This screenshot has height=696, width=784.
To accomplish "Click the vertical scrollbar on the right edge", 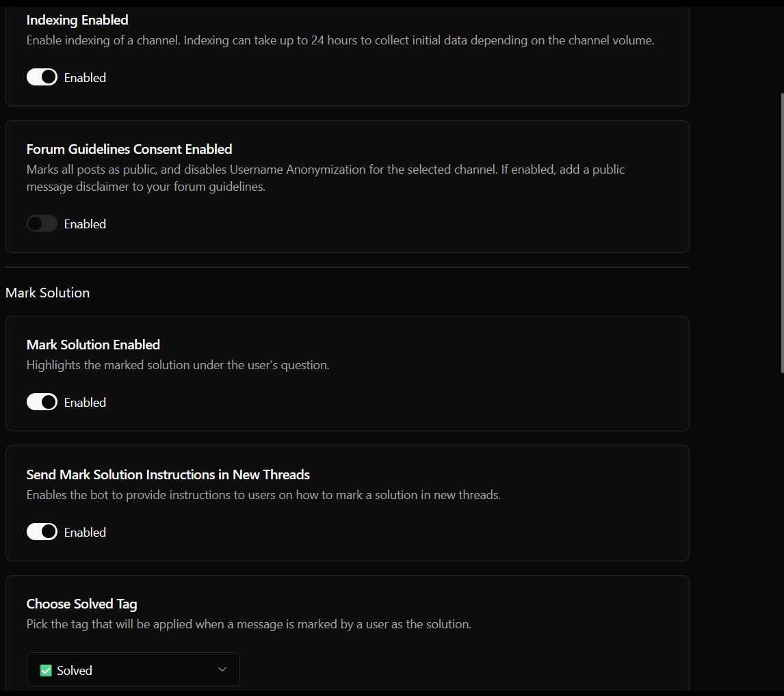I will [x=782, y=232].
